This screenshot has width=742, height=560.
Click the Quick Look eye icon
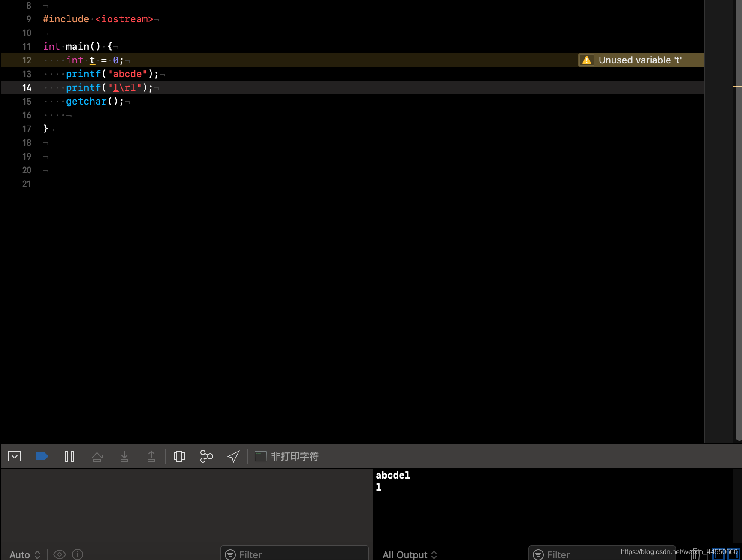pyautogui.click(x=60, y=554)
